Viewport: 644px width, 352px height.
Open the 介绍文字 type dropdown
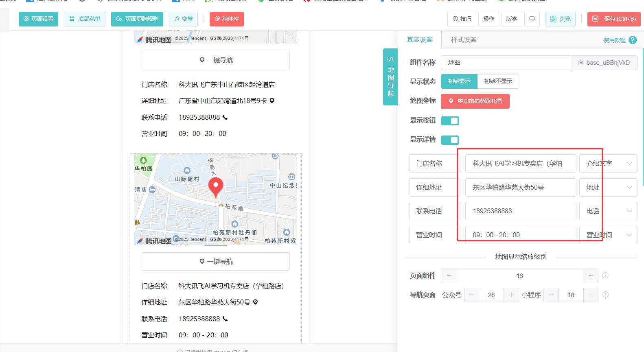click(608, 164)
